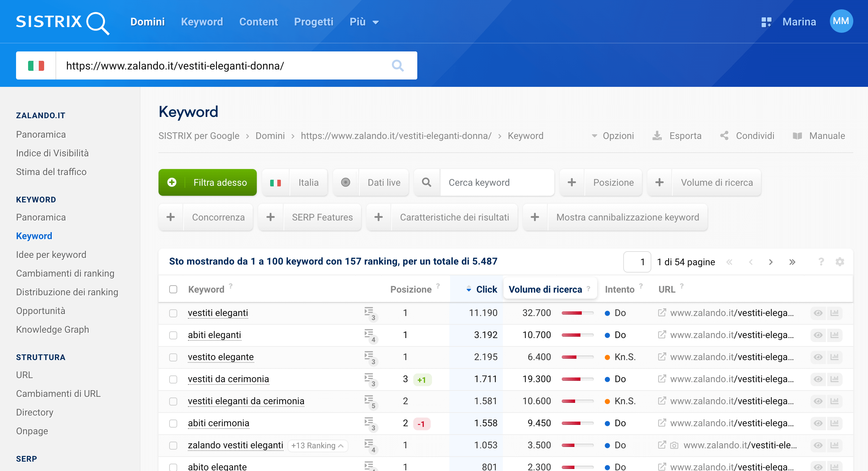Open the Italia country filter
The image size is (868, 471).
coord(295,182)
